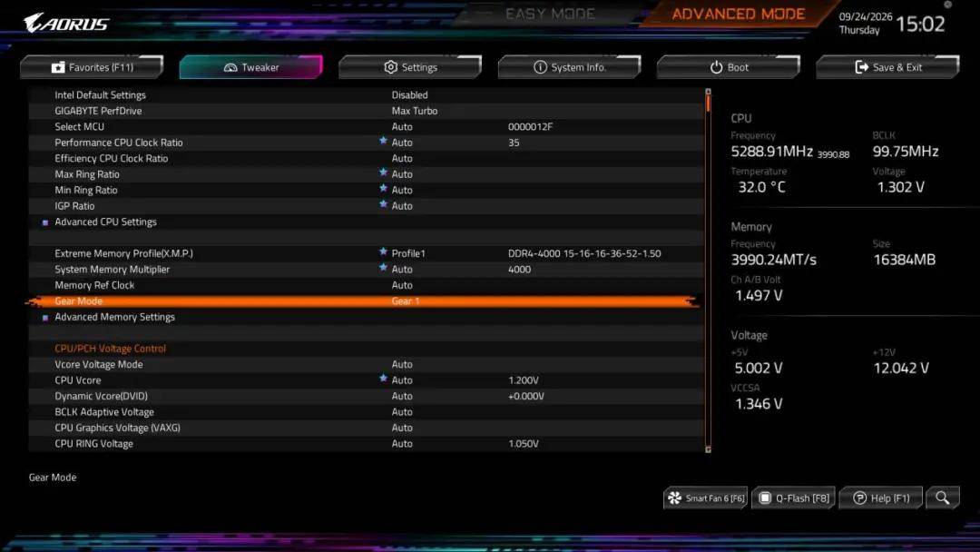Click star icon beside Performance CPU Clock Ratio
980x552 pixels.
[383, 142]
